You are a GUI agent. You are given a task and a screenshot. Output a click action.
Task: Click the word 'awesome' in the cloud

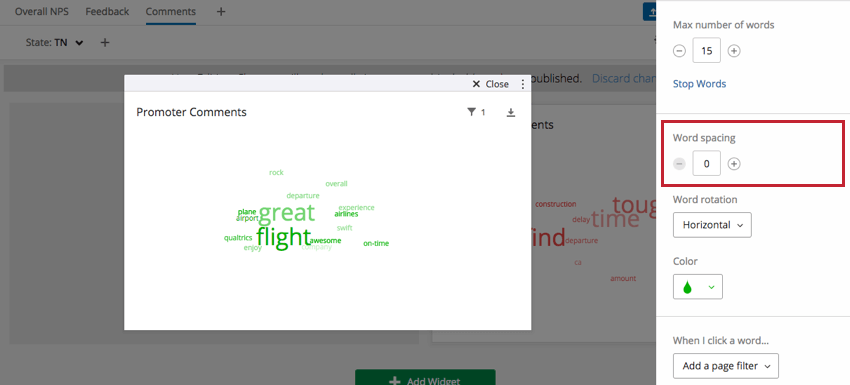pos(325,240)
